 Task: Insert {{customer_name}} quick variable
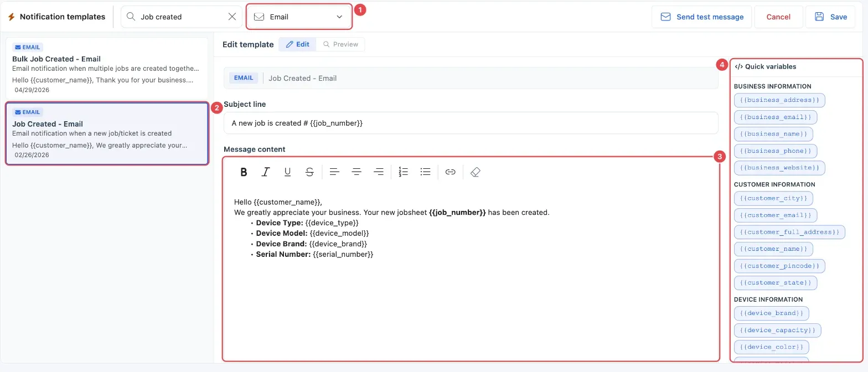click(x=773, y=249)
